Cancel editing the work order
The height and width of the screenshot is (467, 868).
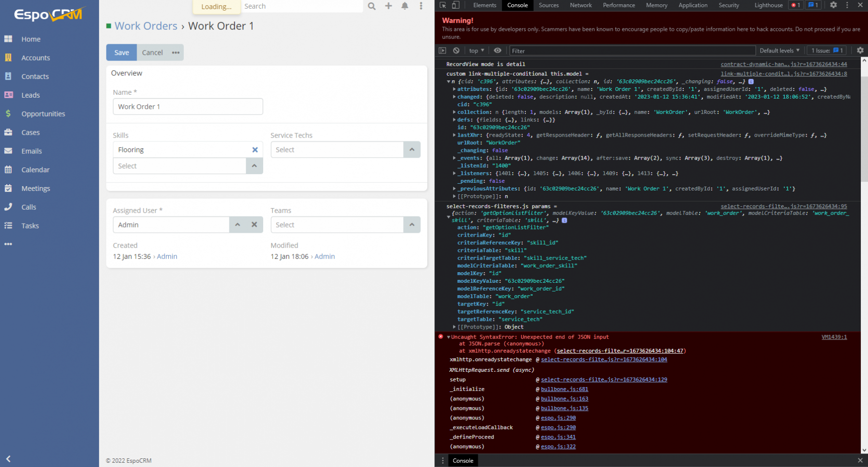coord(152,52)
